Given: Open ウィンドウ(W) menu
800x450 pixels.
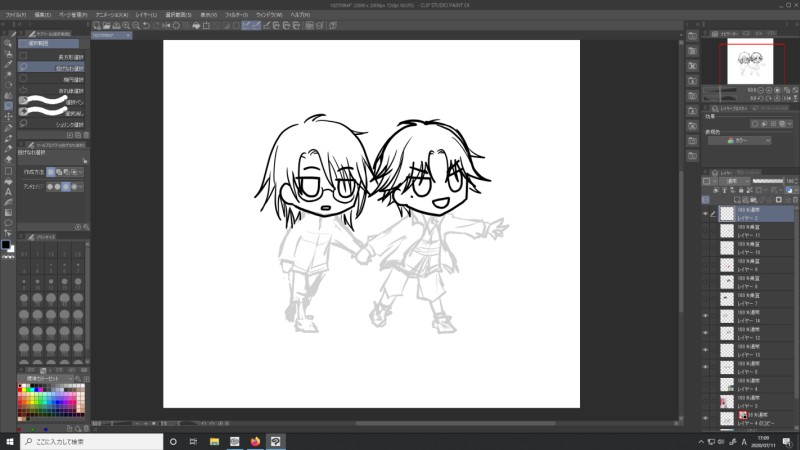Looking at the screenshot, I should 269,15.
